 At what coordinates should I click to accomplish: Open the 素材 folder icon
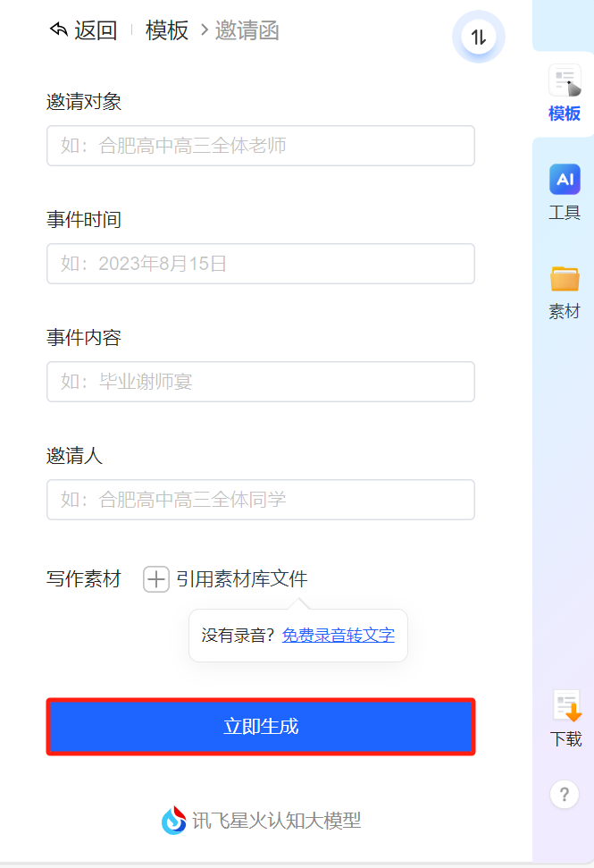pos(565,278)
